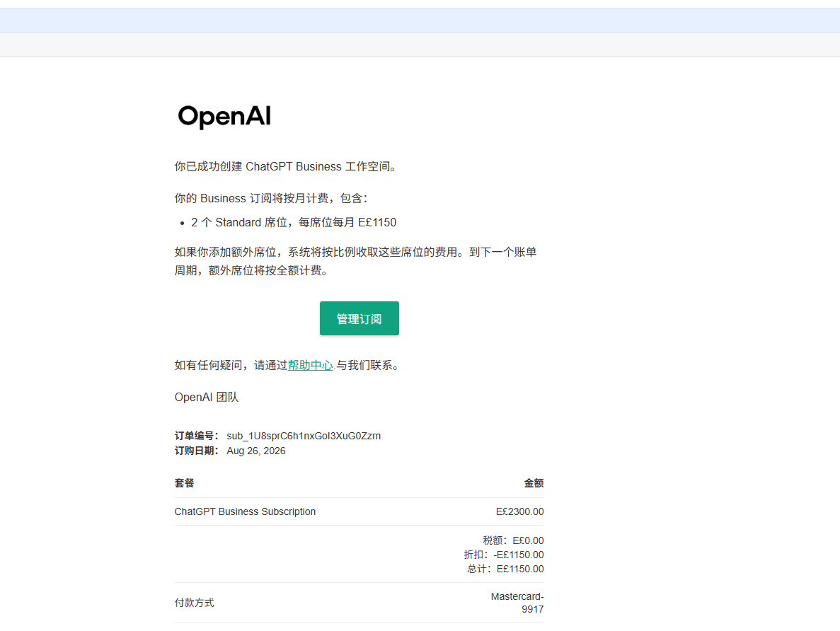Click the 付款方式 label
Image resolution: width=840 pixels, height=631 pixels.
pos(194,603)
